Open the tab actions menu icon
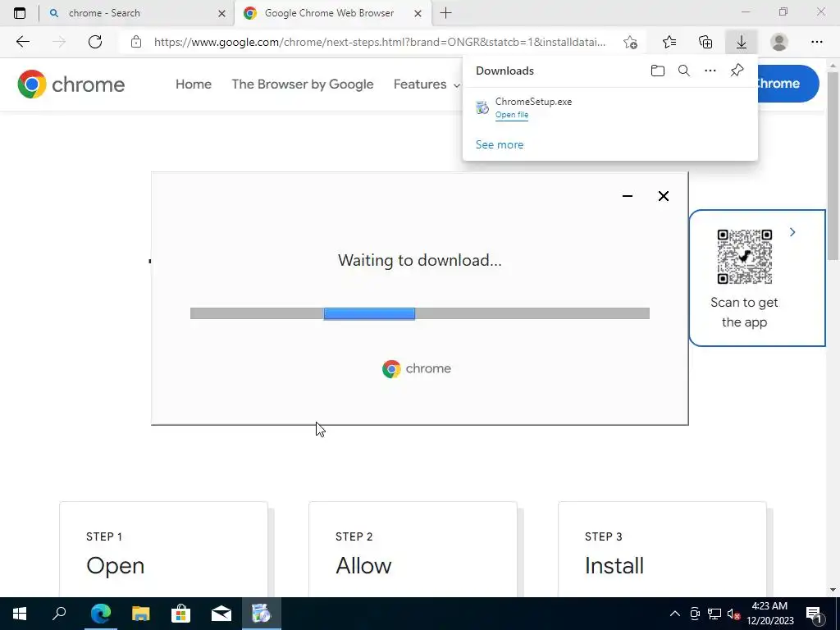The image size is (840, 630). click(20, 13)
